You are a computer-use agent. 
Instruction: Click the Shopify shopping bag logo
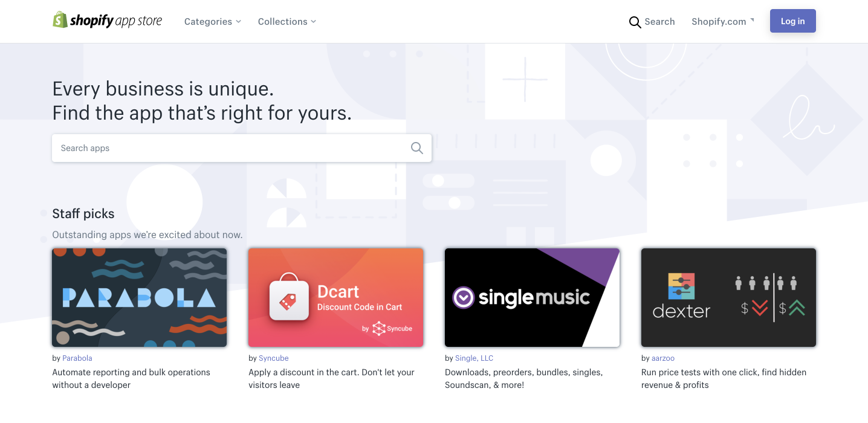(60, 20)
